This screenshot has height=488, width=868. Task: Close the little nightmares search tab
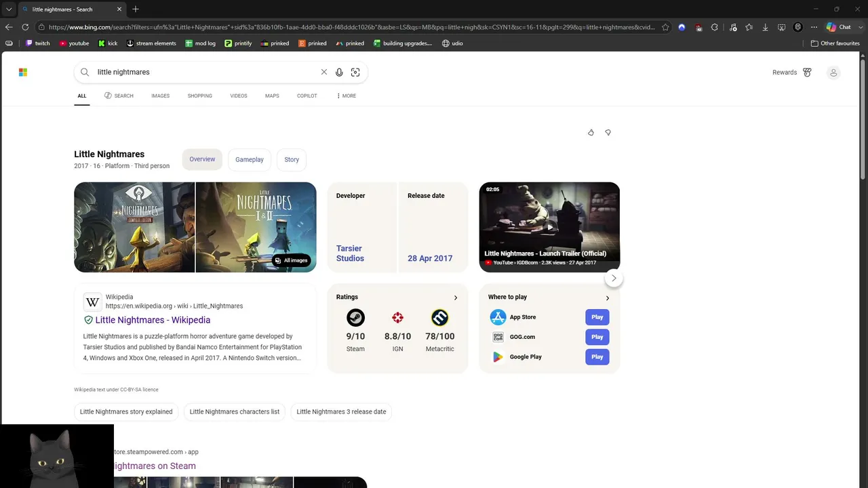(119, 9)
